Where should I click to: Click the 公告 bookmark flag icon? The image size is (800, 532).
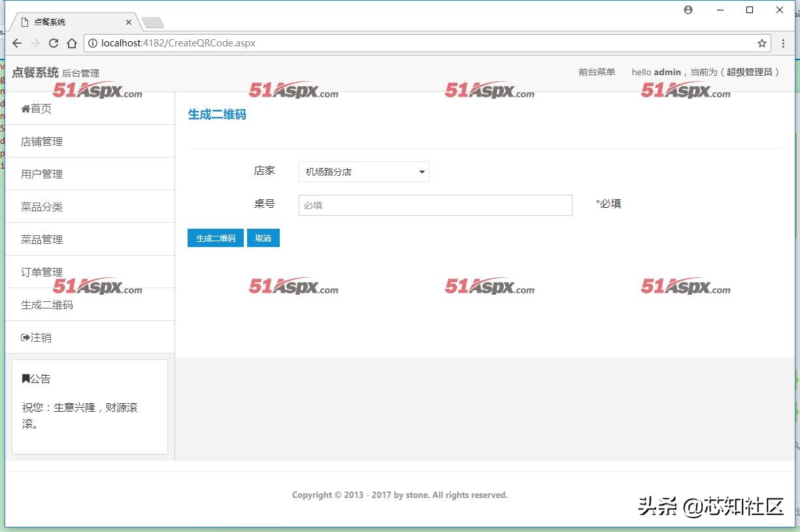coord(24,378)
